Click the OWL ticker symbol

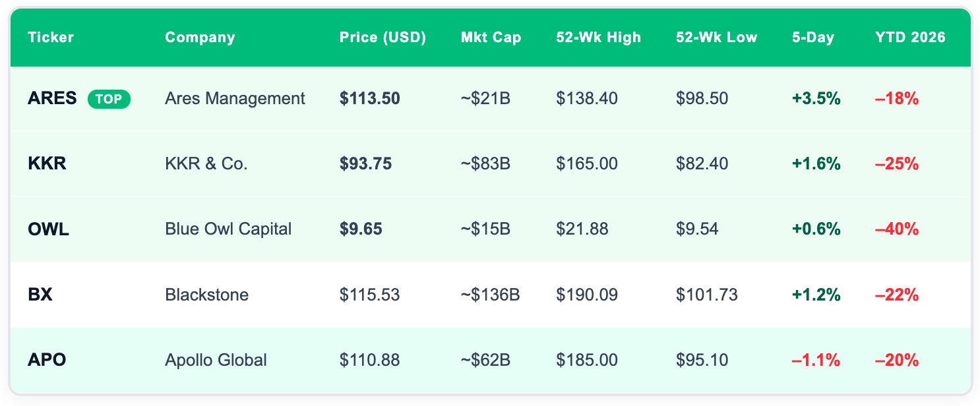(48, 229)
